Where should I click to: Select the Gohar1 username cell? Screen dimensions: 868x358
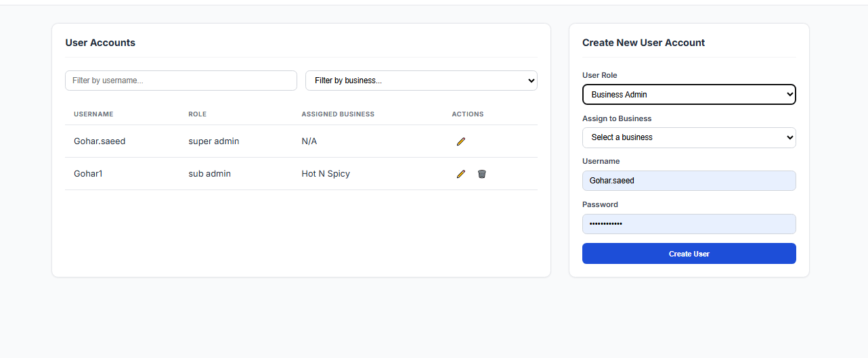coord(88,174)
